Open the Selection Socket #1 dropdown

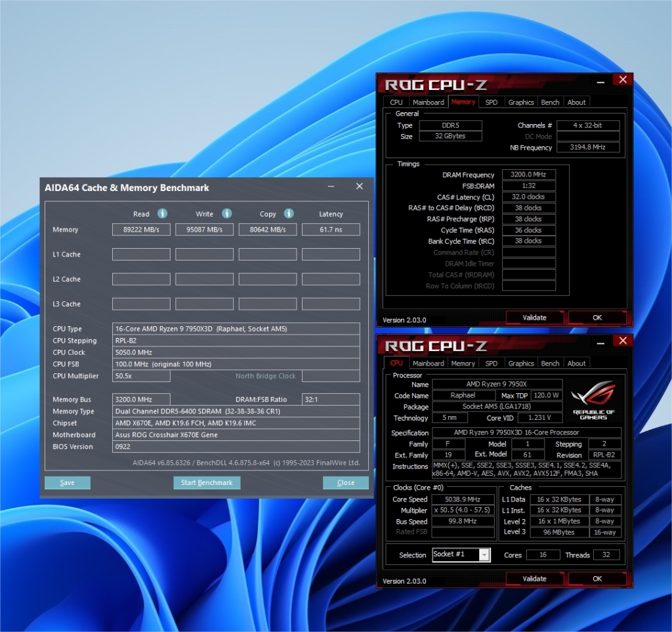coord(484,555)
